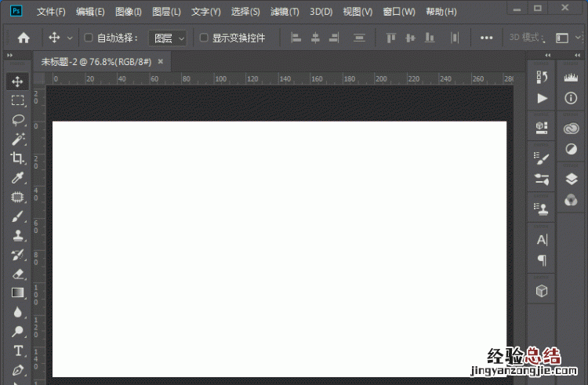
Task: Open the 编辑(E) menu
Action: point(90,12)
